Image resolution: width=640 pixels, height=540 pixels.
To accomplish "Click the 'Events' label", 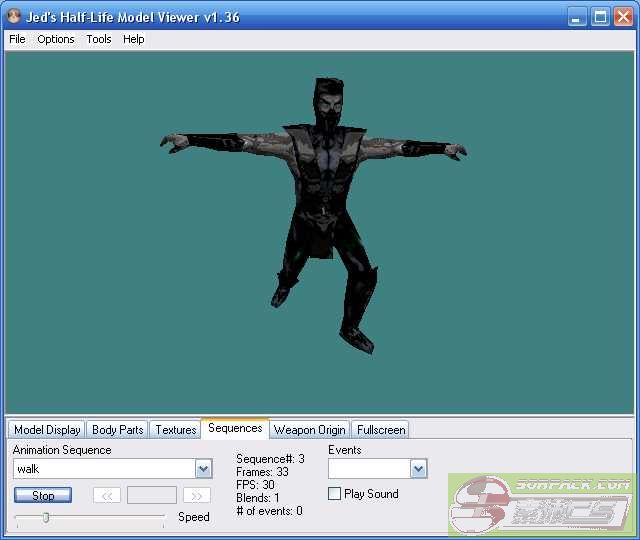I will [345, 450].
